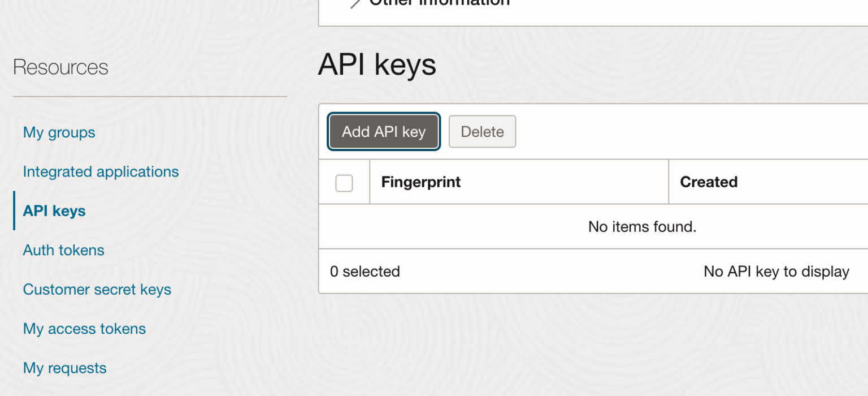Sort by the Fingerprint column header
The image size is (868, 396).
[x=421, y=182]
